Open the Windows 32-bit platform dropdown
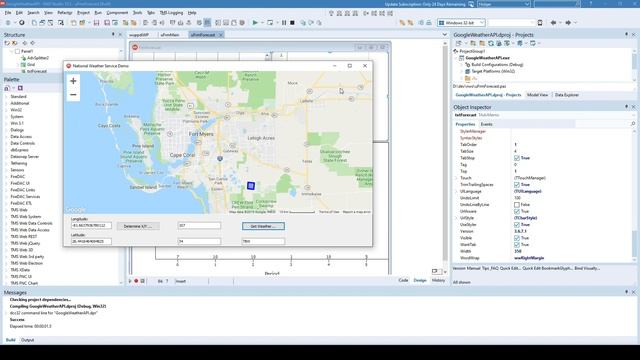 (482, 23)
